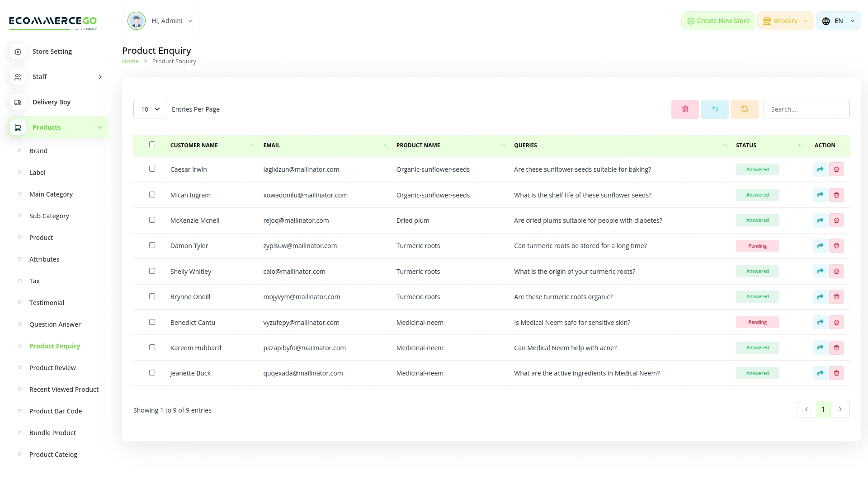868x488 pixels.
Task: Click the bulk delete trash icon above the table
Action: coord(684,109)
